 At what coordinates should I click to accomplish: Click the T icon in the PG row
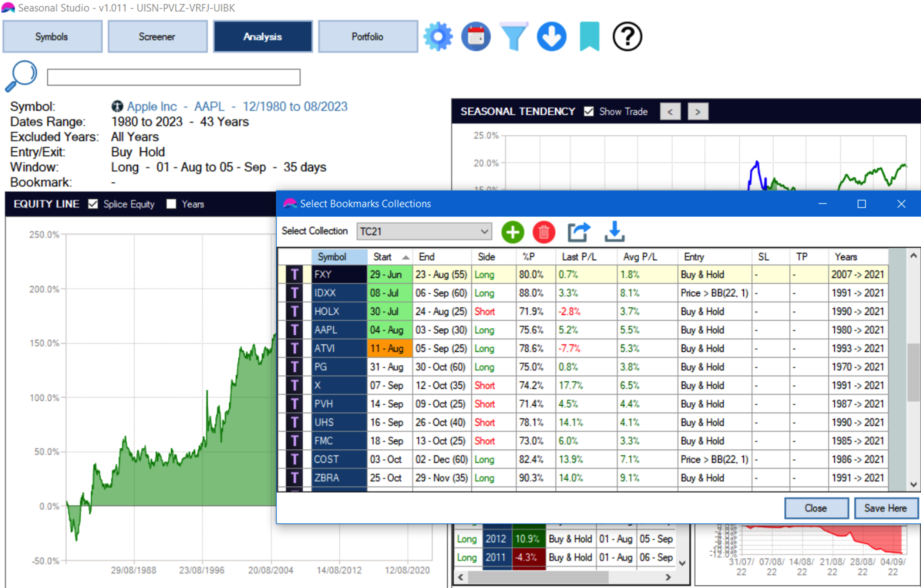(294, 367)
